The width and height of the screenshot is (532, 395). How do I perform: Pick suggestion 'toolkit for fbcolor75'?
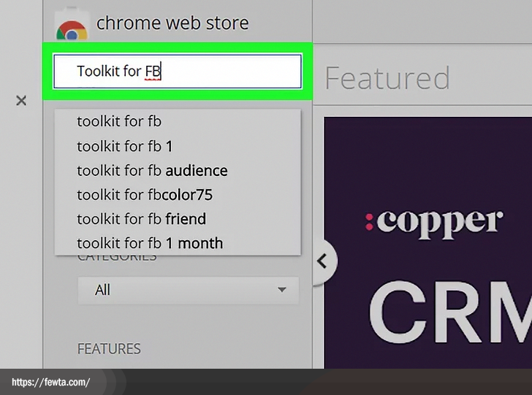178,195
